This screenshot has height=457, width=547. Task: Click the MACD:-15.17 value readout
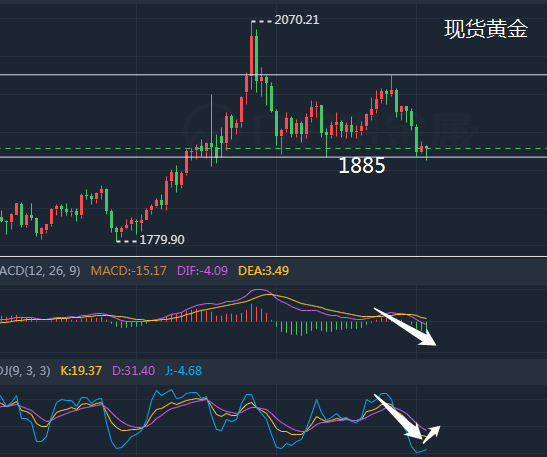pos(129,271)
